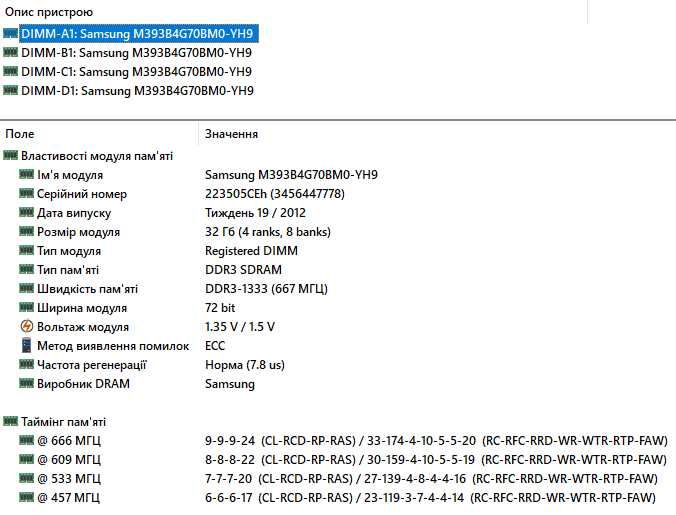Click the icon beside @ 666 МГЦ

click(26, 440)
